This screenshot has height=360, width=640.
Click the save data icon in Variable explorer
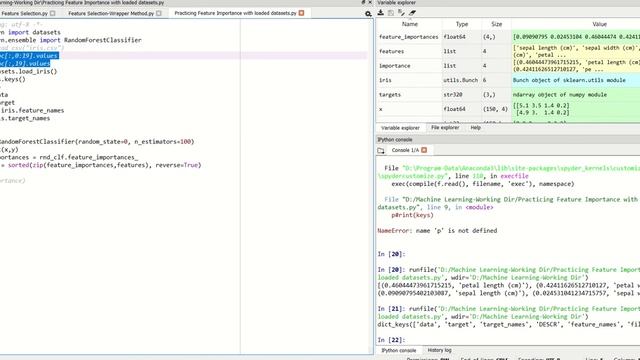point(391,13)
